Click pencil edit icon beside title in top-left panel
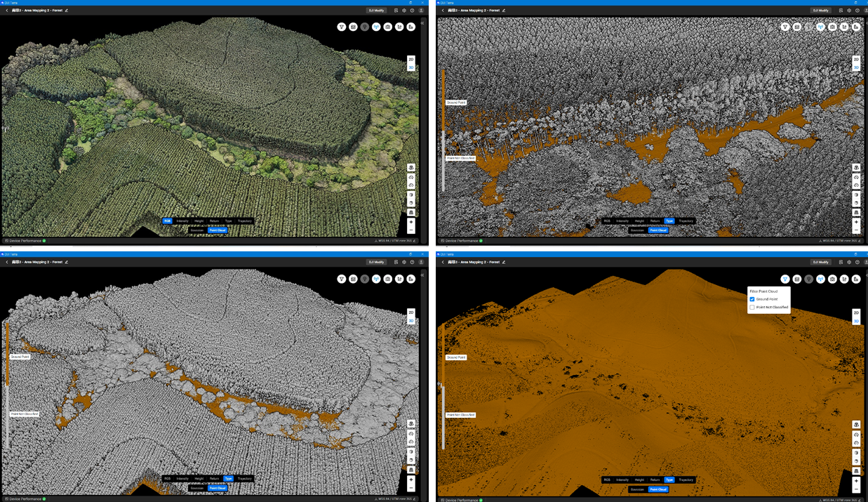Screen dimensions: 868x502 point(67,11)
